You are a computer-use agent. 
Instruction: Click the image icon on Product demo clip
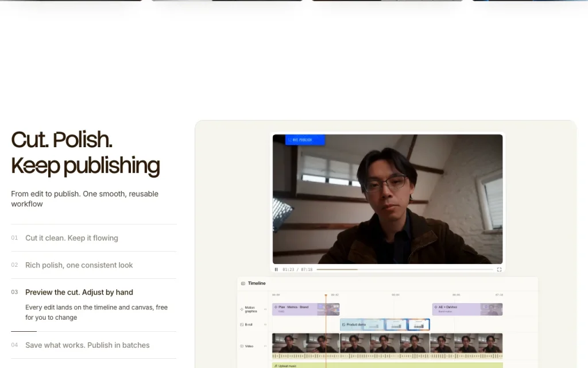[x=343, y=324]
